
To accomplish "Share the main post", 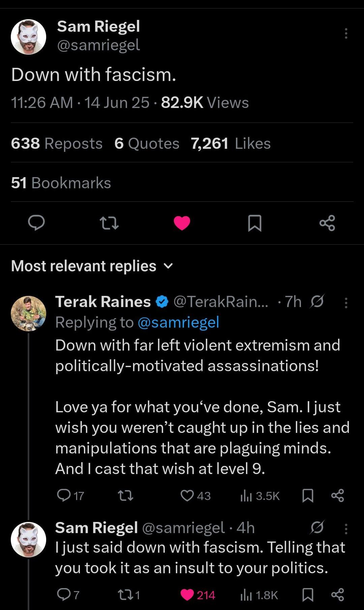I will (327, 223).
